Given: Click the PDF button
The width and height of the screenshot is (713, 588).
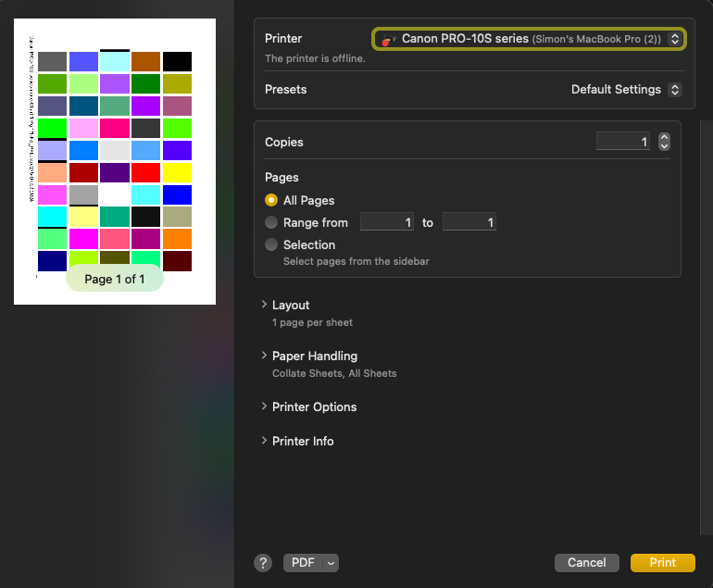Looking at the screenshot, I should [x=303, y=563].
